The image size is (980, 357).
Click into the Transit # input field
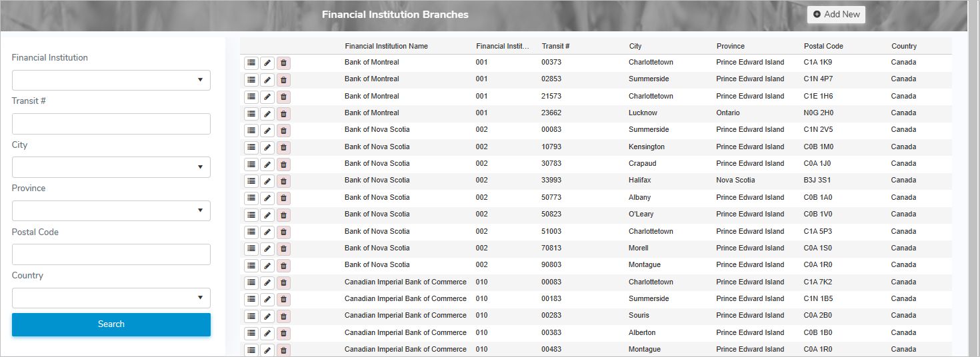[x=111, y=124]
